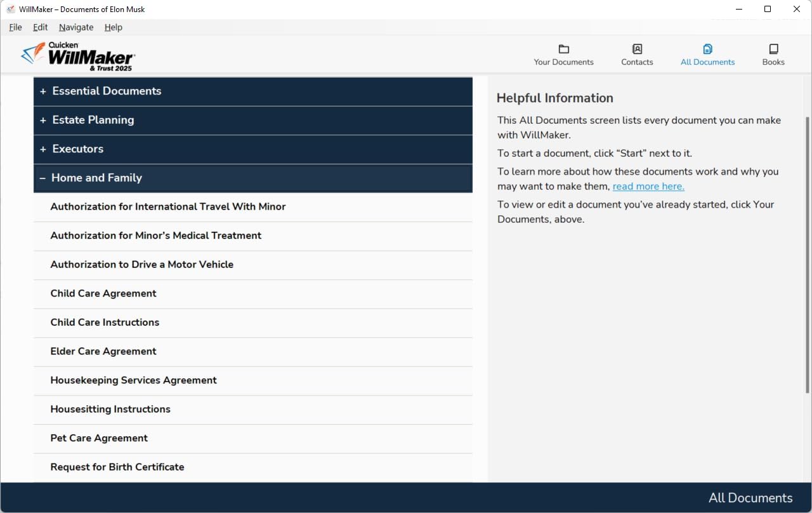Open the Books icon

pos(773,50)
